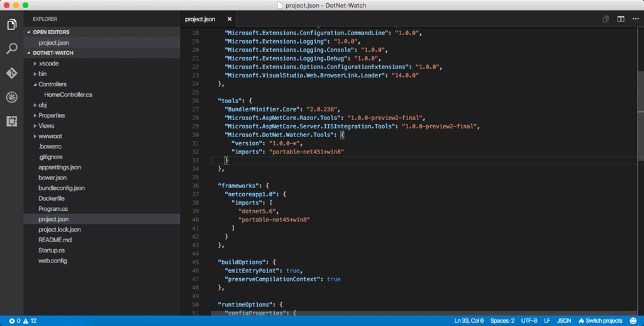The image size is (644, 326).
Task: Click the "tools" key in editor
Action: (x=230, y=101)
